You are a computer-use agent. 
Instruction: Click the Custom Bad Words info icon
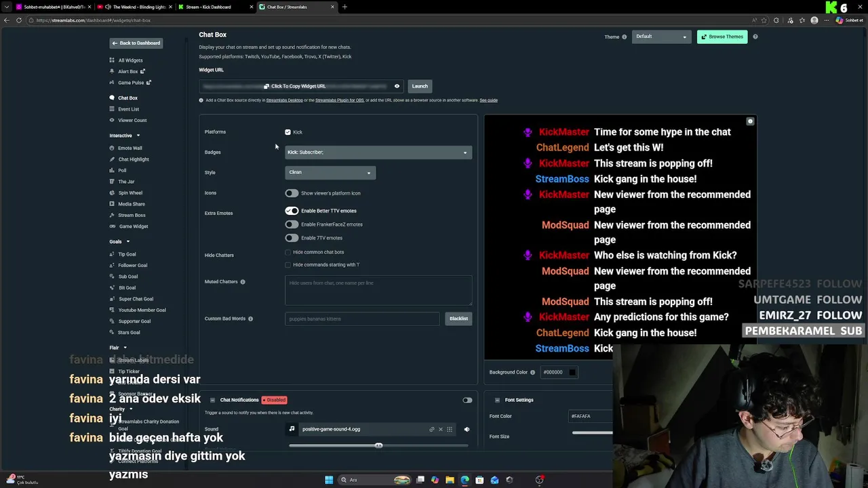pyautogui.click(x=250, y=319)
